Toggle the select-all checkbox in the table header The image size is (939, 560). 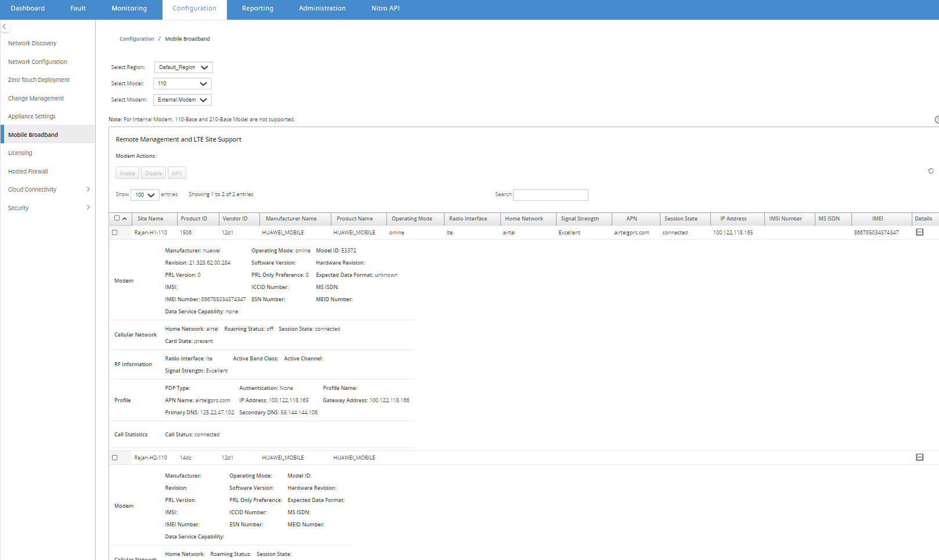pyautogui.click(x=117, y=218)
